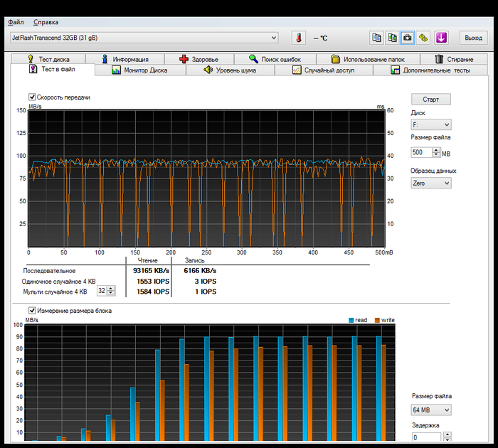Open the JetFlash Transcend 32GB drive dropdown

(144, 38)
